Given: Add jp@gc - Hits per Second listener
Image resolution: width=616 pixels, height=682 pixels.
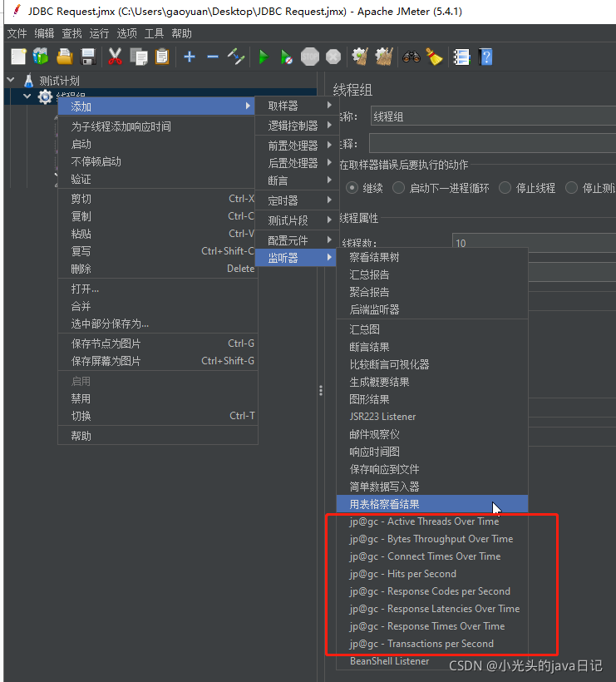Looking at the screenshot, I should 432,574.
